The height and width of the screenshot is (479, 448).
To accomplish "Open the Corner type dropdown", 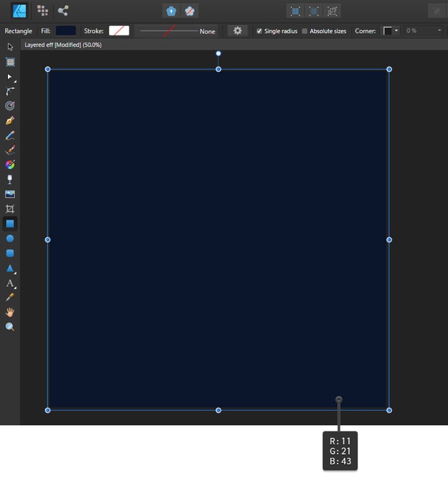I will coord(391,31).
